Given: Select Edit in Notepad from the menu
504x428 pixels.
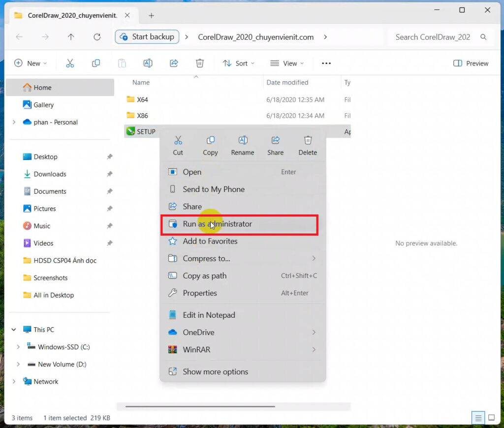Looking at the screenshot, I should pos(209,315).
